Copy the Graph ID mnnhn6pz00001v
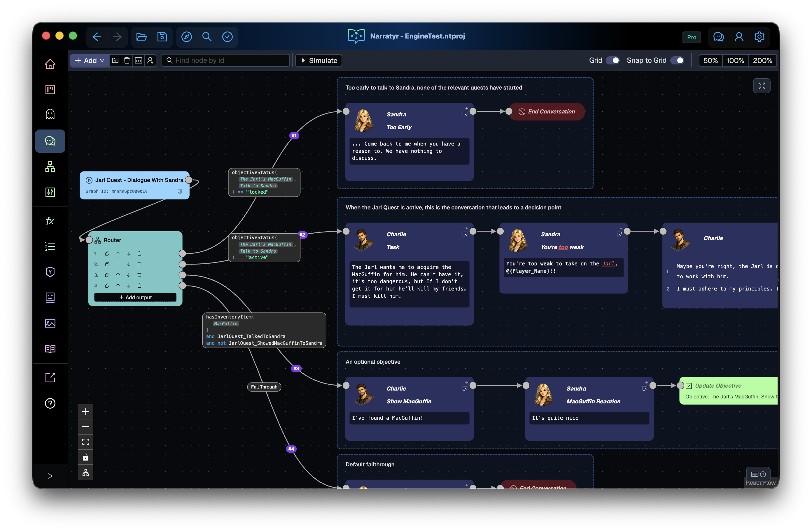The height and width of the screenshot is (532, 812). 180,191
